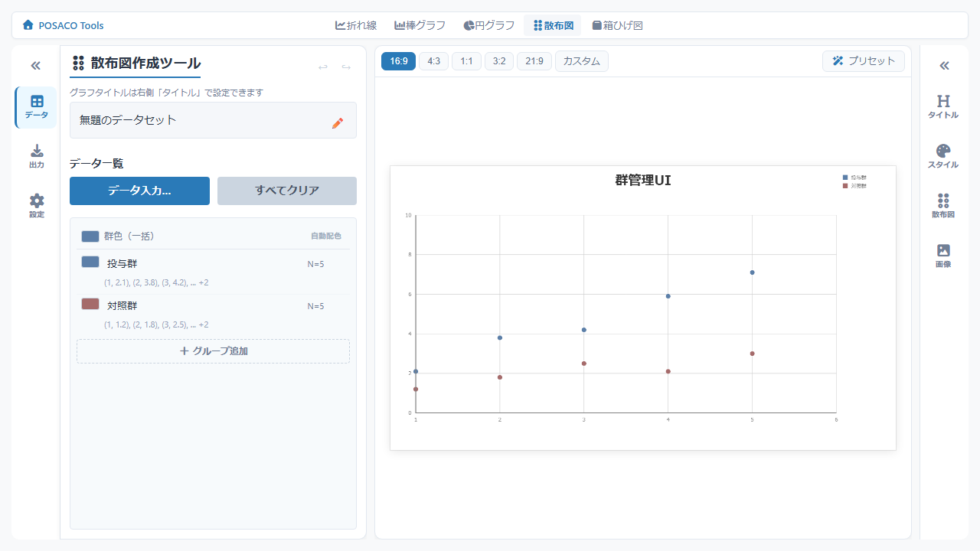980x551 pixels.
Task: Select the 1:1 aspect ratio
Action: pos(466,61)
